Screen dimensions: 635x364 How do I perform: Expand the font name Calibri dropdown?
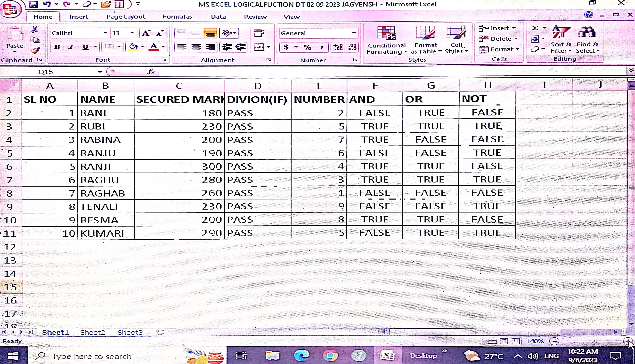[x=105, y=33]
